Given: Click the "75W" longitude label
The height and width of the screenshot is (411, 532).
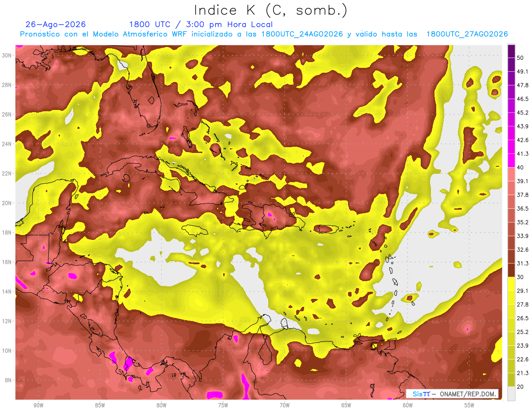Looking at the screenshot, I should [223, 405].
